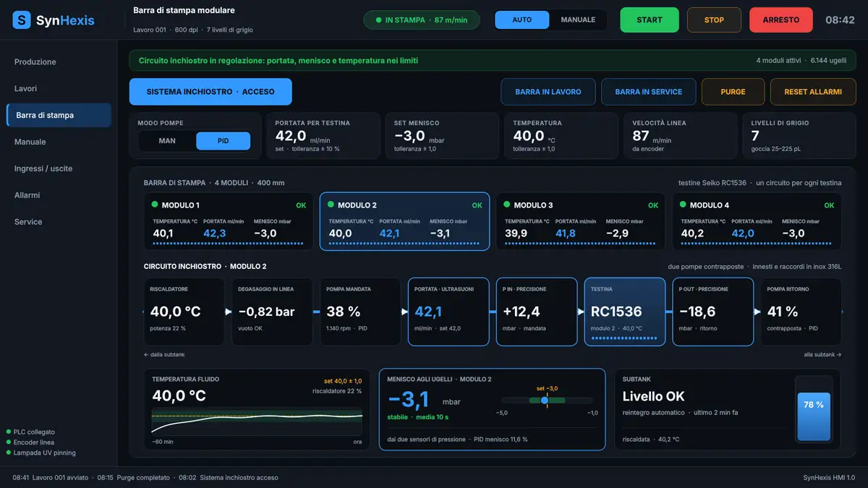Set pump mode to MAN

(x=167, y=141)
